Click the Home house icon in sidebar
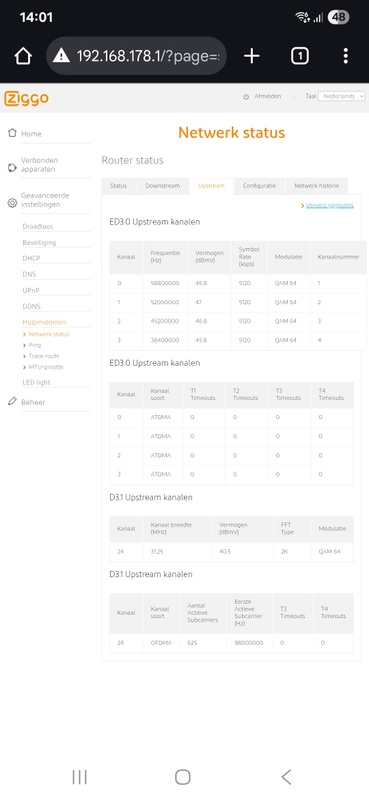The width and height of the screenshot is (369, 800). [12, 133]
